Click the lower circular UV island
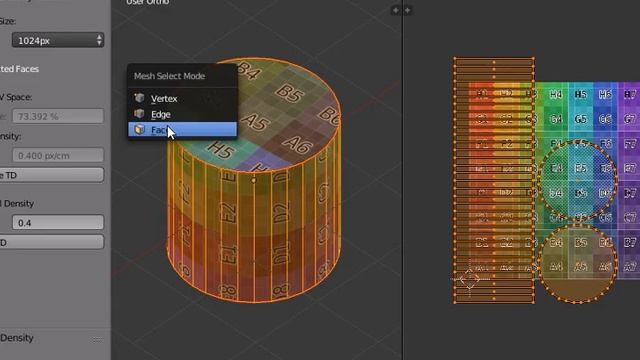This screenshot has width=640, height=360. tap(577, 263)
